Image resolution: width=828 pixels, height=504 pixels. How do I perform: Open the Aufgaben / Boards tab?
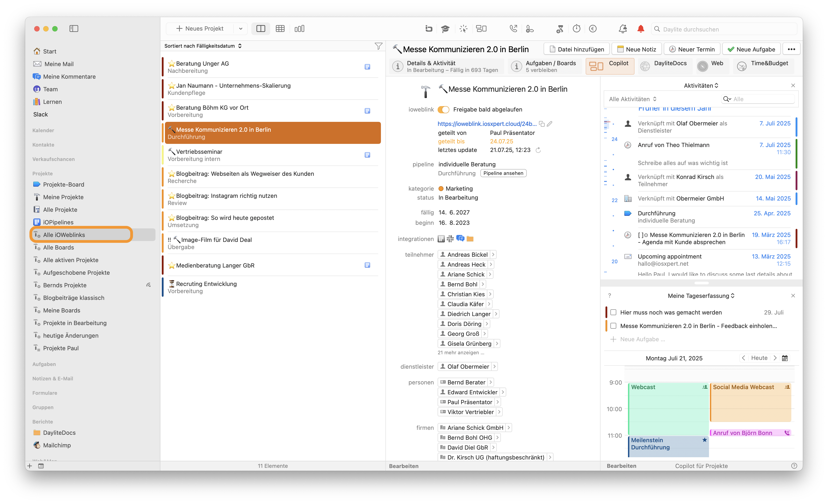click(x=545, y=66)
